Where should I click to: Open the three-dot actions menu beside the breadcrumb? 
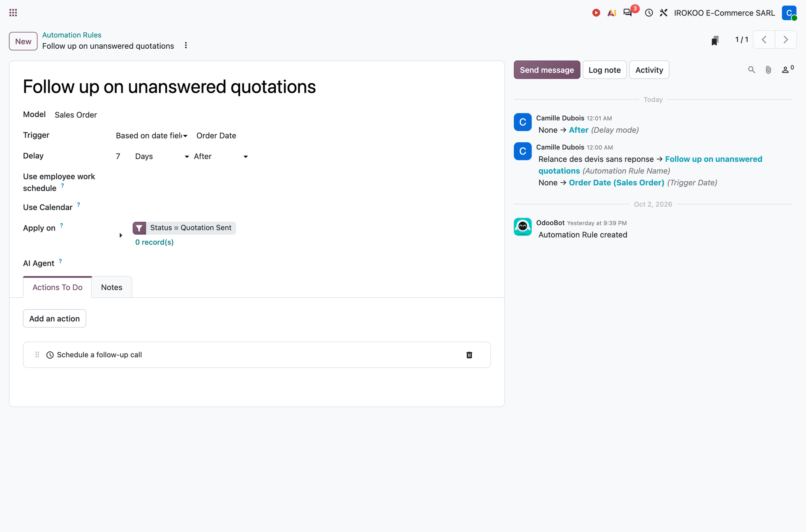186,45
